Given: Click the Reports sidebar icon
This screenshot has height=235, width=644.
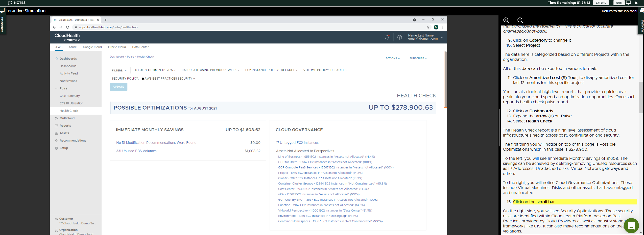Looking at the screenshot, I should [56, 126].
